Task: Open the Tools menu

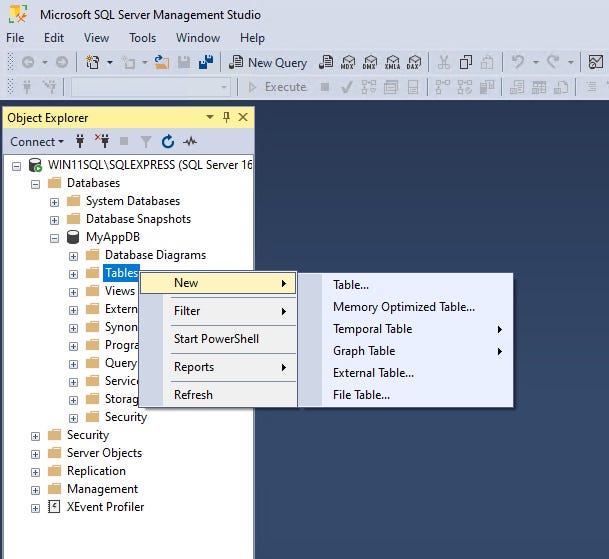Action: tap(143, 38)
